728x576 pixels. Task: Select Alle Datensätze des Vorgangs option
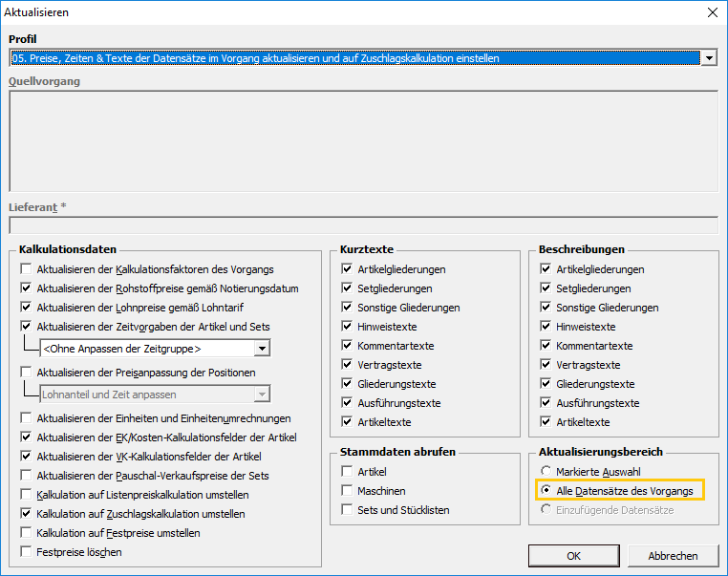[546, 491]
